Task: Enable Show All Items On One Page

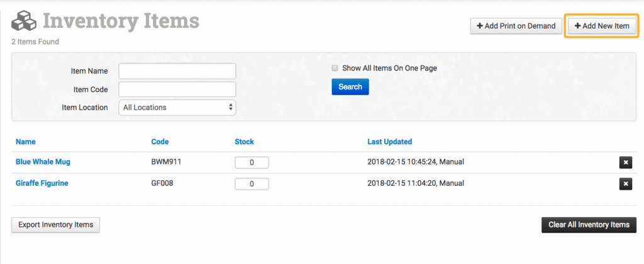Action: (335, 68)
